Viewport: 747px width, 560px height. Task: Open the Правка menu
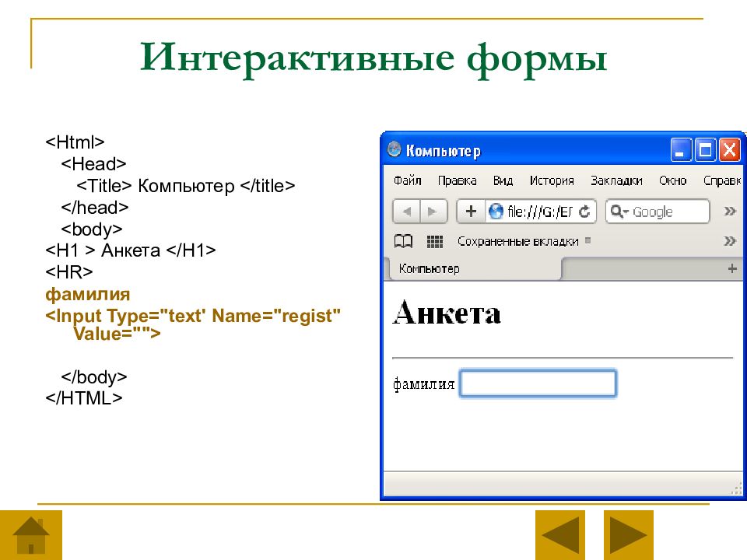pyautogui.click(x=457, y=181)
